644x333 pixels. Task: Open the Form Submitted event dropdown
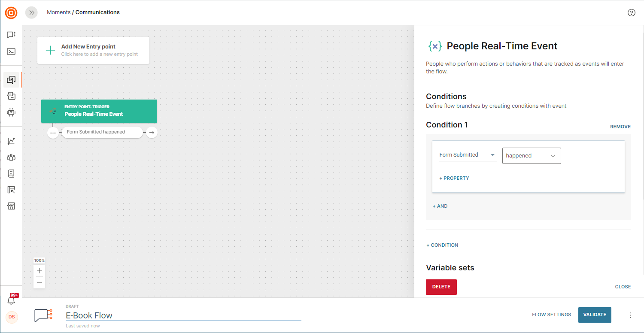pyautogui.click(x=467, y=155)
